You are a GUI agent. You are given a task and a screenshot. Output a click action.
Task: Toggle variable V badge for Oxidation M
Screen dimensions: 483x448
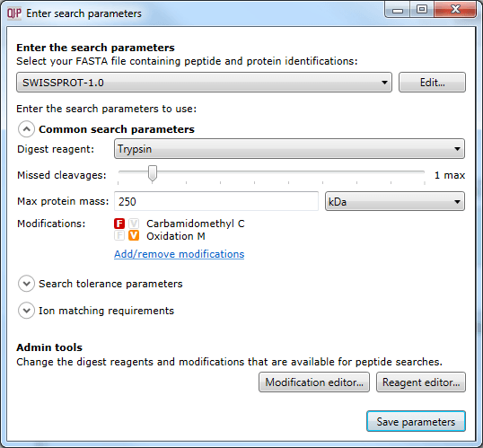(x=134, y=236)
